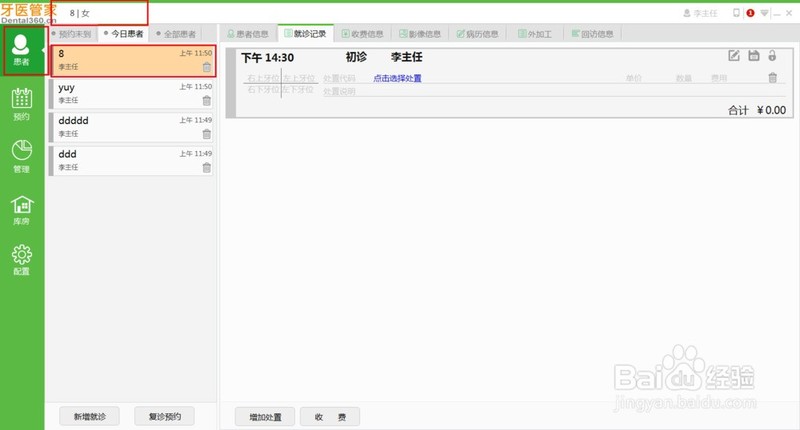The image size is (800, 430).
Task: Delete patient yuy with the trash icon
Action: pos(206,100)
